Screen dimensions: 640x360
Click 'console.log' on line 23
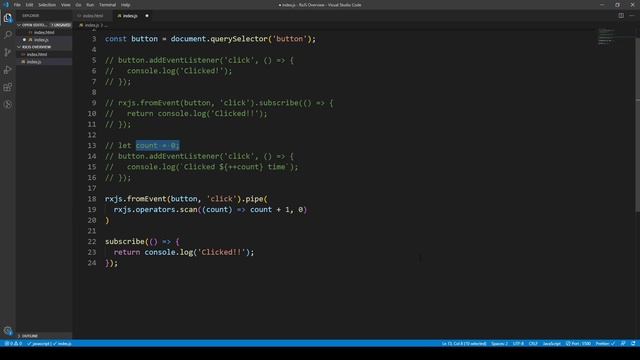pos(169,252)
